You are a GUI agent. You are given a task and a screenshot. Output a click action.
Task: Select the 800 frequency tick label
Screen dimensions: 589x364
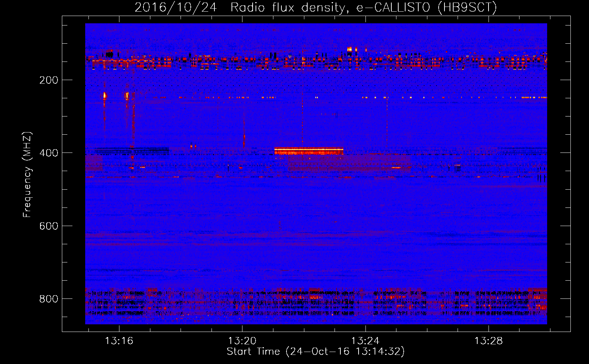(49, 299)
